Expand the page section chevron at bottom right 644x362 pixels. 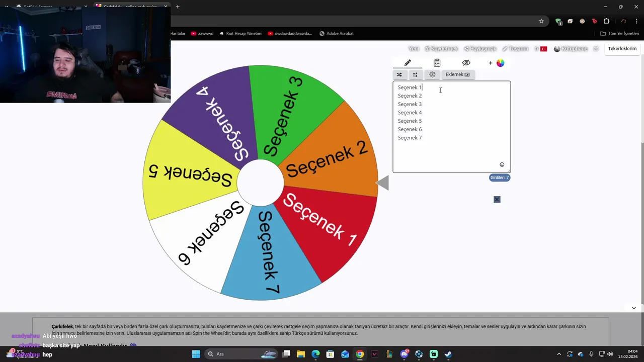click(633, 308)
